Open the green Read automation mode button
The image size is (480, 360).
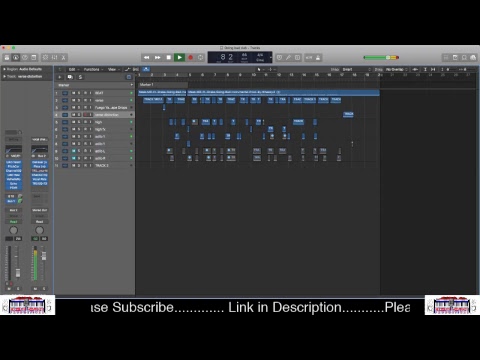tap(13, 222)
